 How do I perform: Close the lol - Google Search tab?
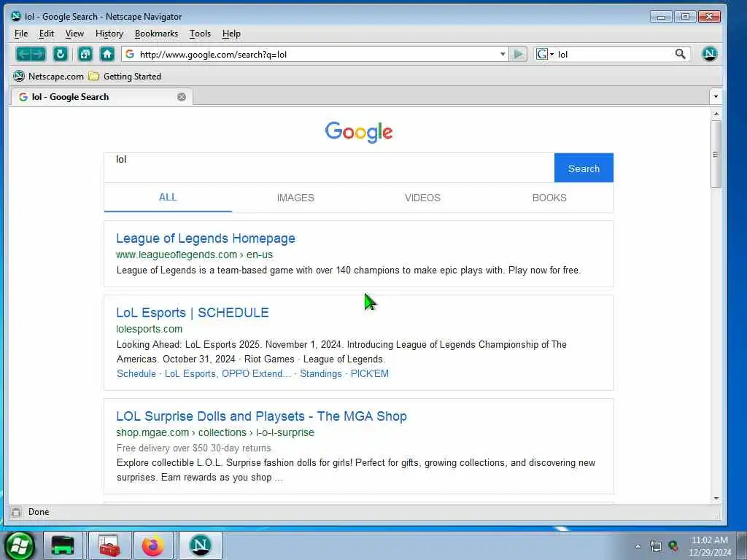pos(182,97)
